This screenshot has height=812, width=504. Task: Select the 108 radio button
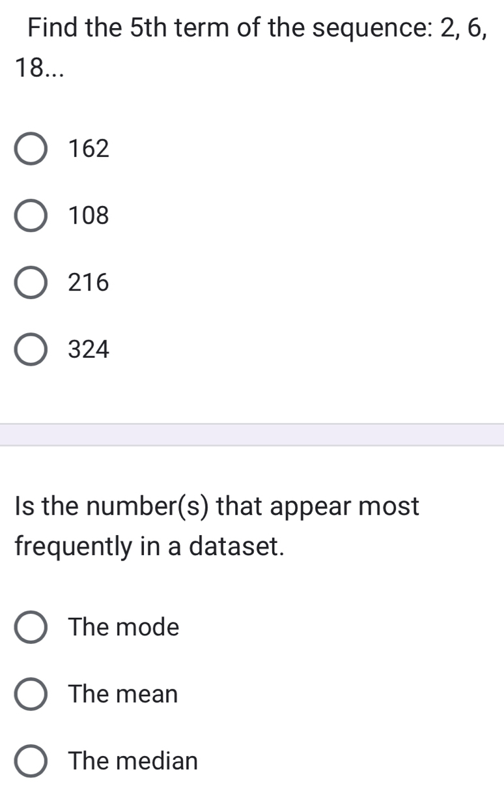[31, 216]
